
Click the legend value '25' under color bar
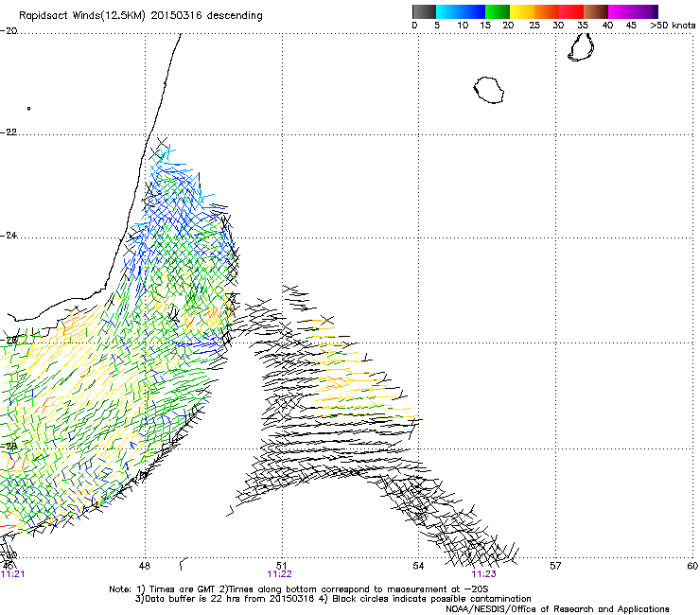click(x=534, y=26)
